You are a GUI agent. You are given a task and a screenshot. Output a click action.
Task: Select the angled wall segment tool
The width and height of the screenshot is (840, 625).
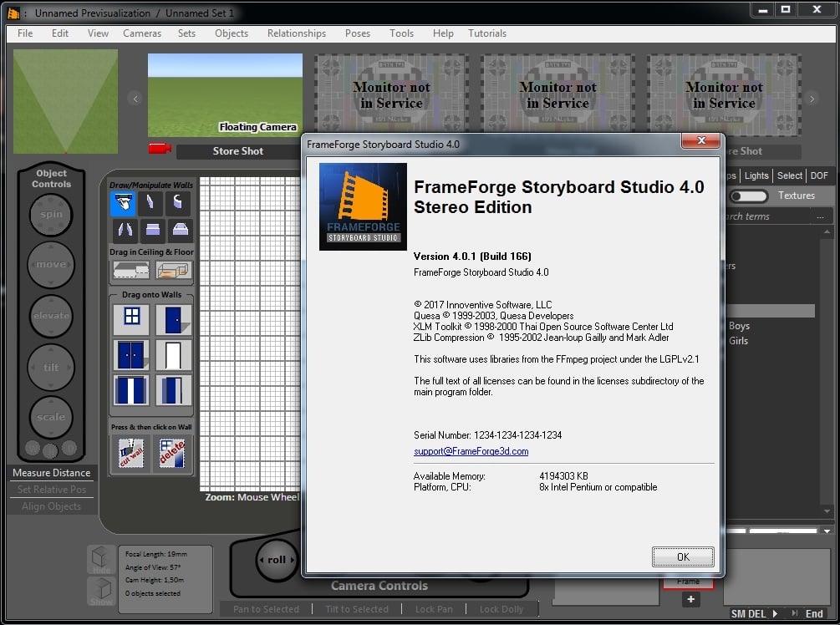point(150,204)
